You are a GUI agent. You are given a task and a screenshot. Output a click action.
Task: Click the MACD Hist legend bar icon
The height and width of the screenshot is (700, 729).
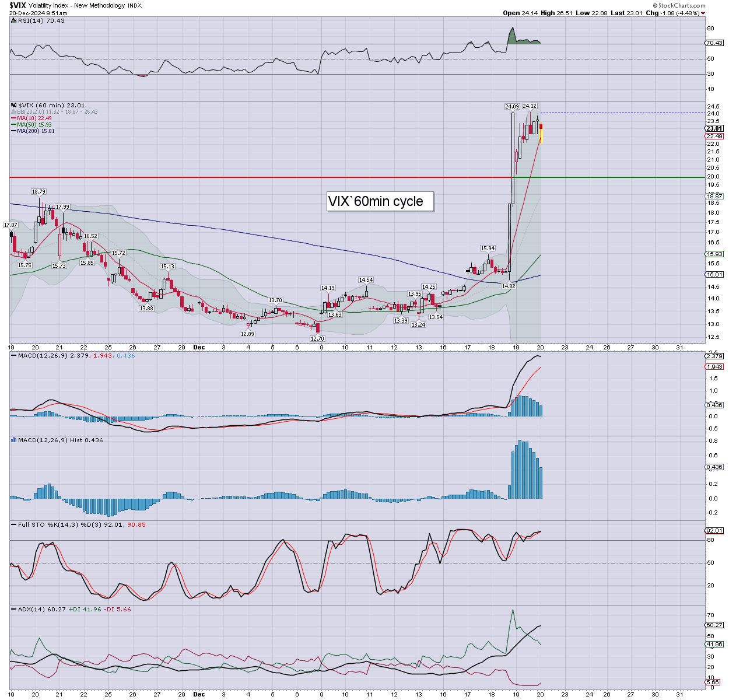pos(14,440)
